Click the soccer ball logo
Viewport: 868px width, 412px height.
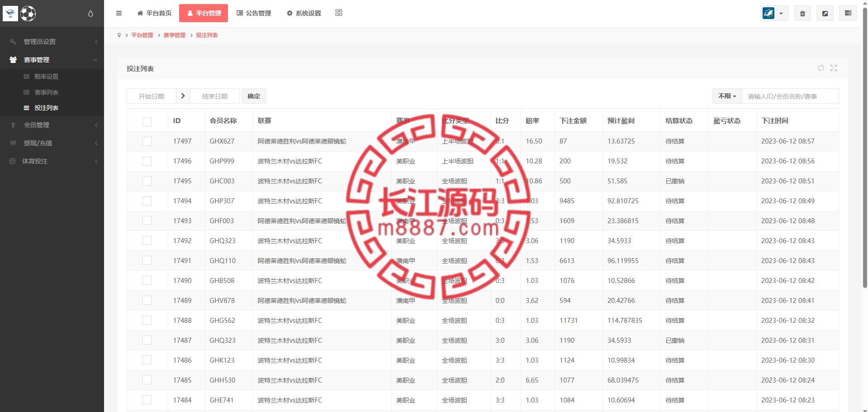point(28,14)
